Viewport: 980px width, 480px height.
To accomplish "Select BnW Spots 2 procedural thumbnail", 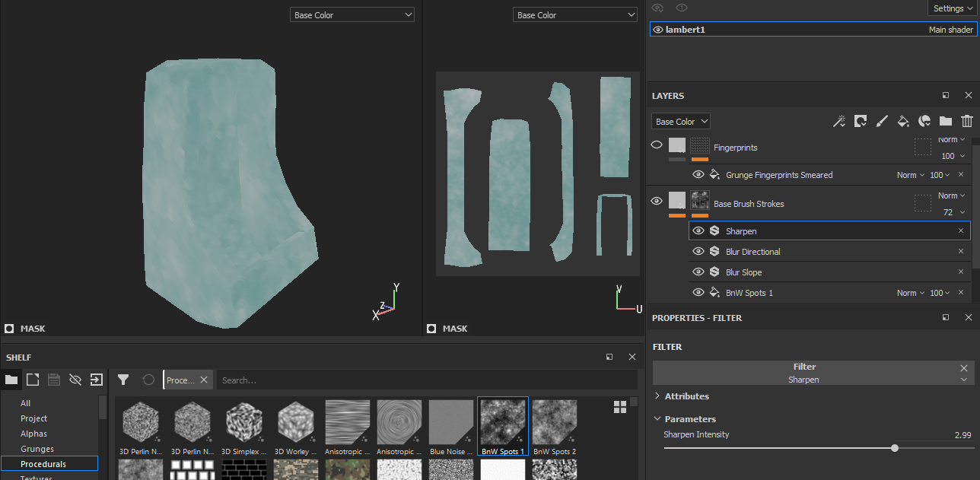I will pos(555,428).
